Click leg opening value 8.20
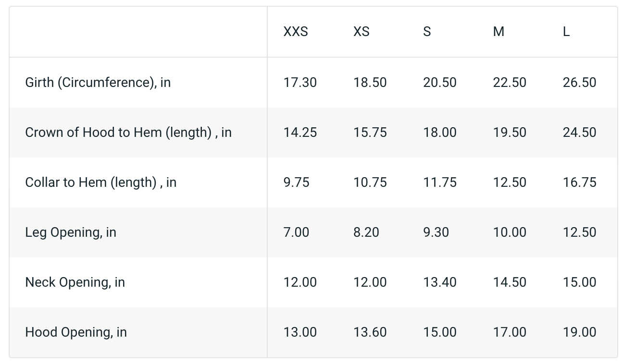 [366, 232]
